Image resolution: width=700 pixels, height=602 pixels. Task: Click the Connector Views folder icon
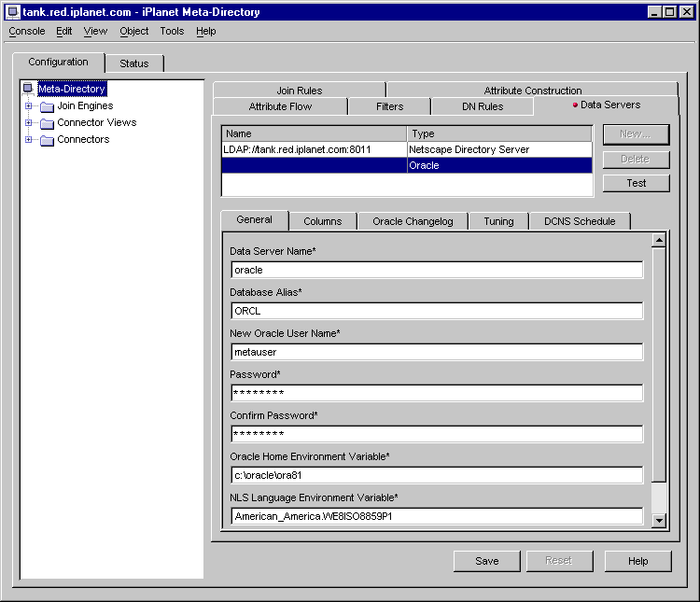tap(47, 123)
